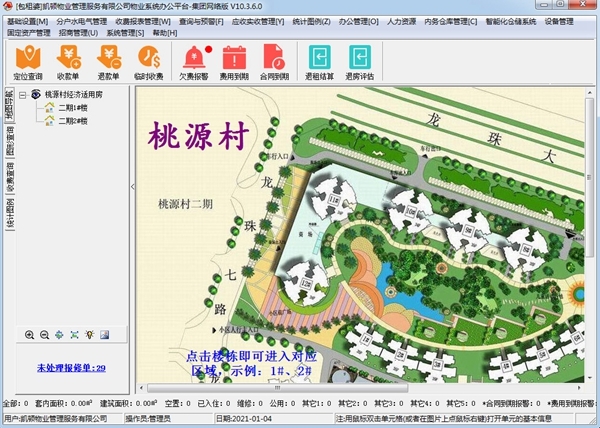Zoom out the map with magnifier minus
This screenshot has height=428, width=600.
44,335
